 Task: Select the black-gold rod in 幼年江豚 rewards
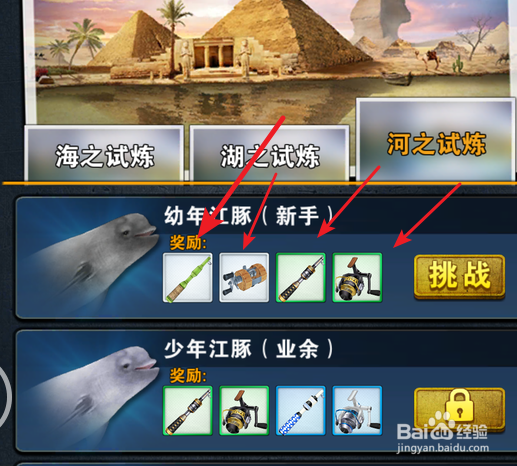coord(301,277)
